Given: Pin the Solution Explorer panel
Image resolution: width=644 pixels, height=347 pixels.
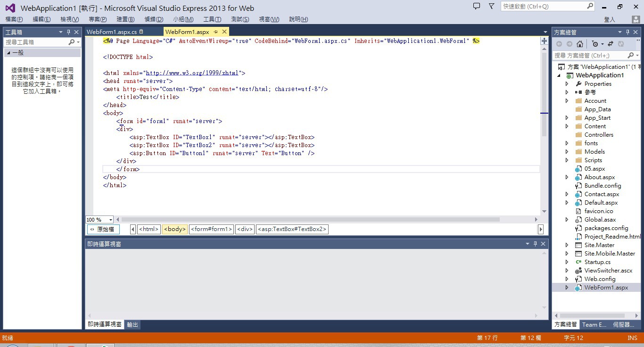Looking at the screenshot, I should pos(627,32).
